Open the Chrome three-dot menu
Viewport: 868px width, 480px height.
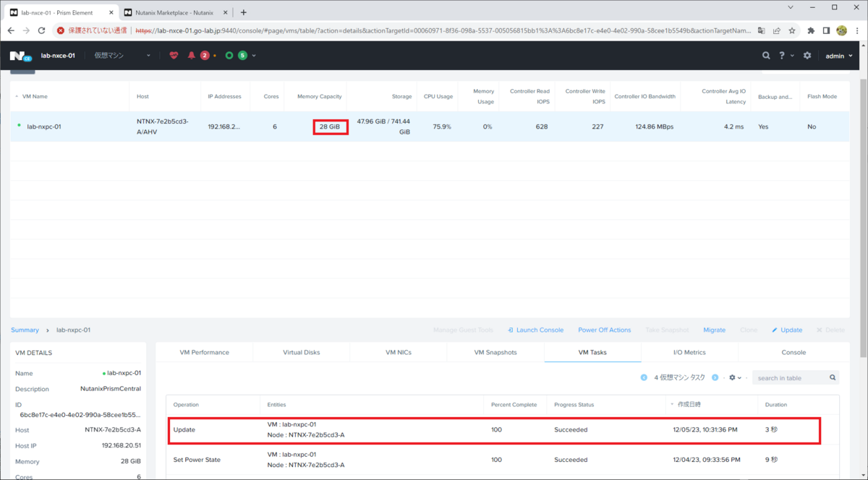[857, 30]
